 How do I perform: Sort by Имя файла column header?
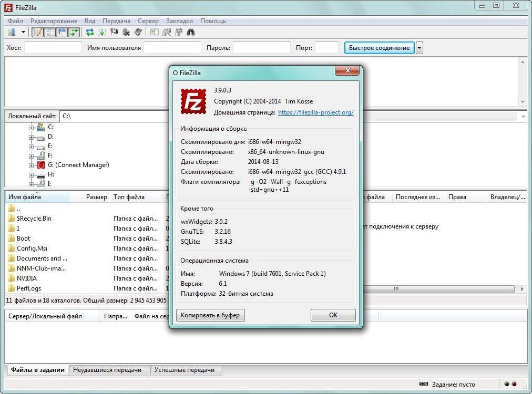click(37, 197)
